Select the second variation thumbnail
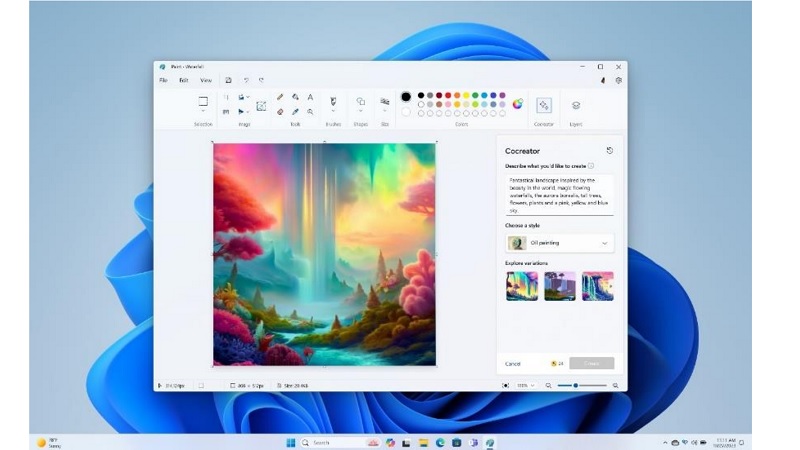 click(x=560, y=286)
